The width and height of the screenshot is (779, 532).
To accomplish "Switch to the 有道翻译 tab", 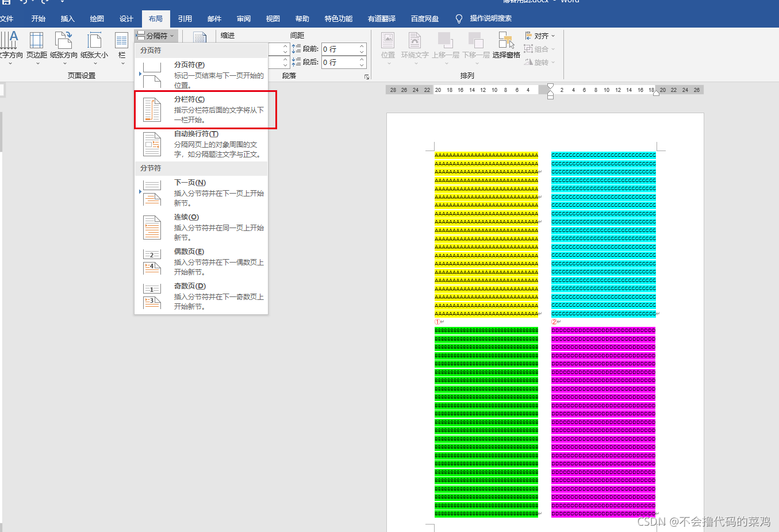I will click(382, 19).
